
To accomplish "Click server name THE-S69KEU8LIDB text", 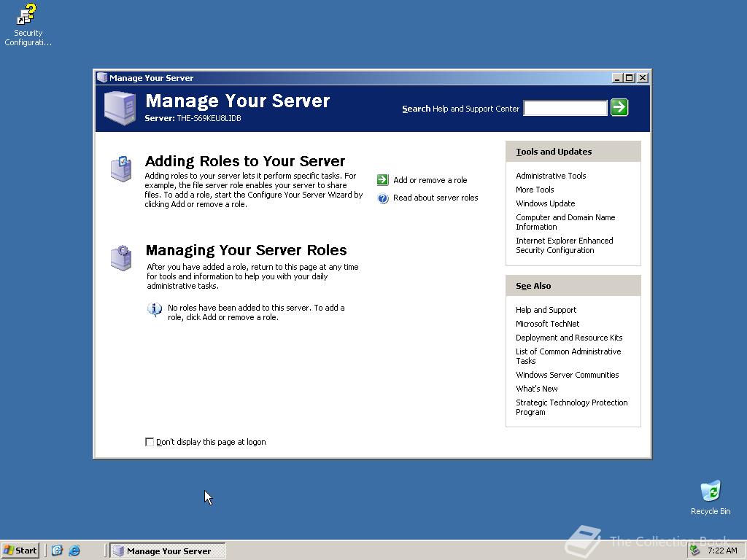I will click(209, 118).
